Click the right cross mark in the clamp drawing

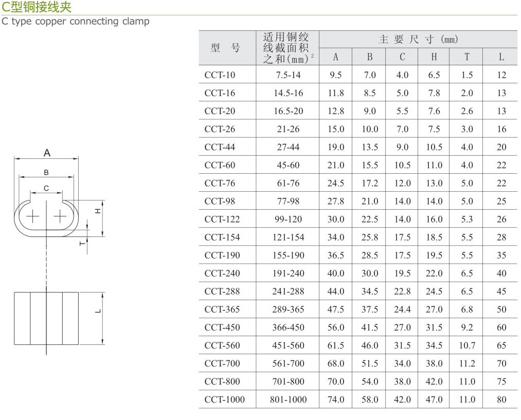pos(60,216)
